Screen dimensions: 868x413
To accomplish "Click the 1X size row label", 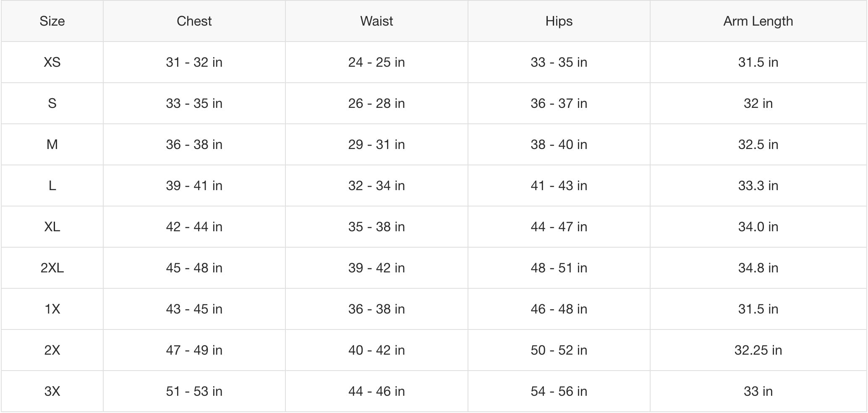I will pyautogui.click(x=52, y=309).
